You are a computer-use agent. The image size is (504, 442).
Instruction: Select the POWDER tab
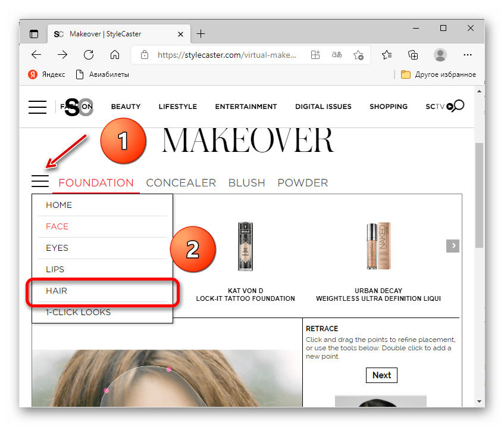[303, 183]
